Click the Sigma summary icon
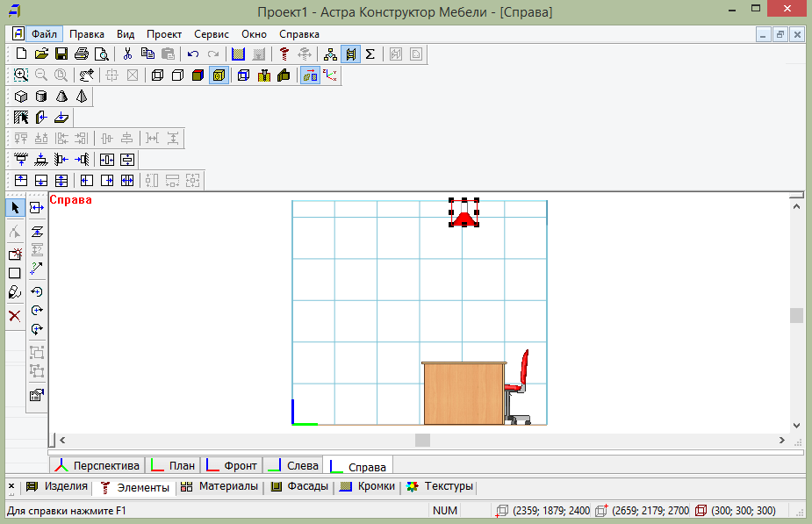 pos(370,54)
